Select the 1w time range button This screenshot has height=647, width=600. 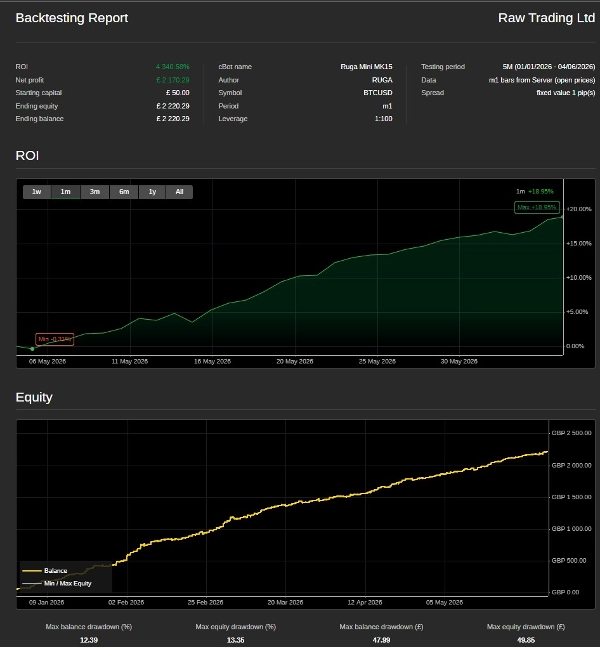(37, 192)
